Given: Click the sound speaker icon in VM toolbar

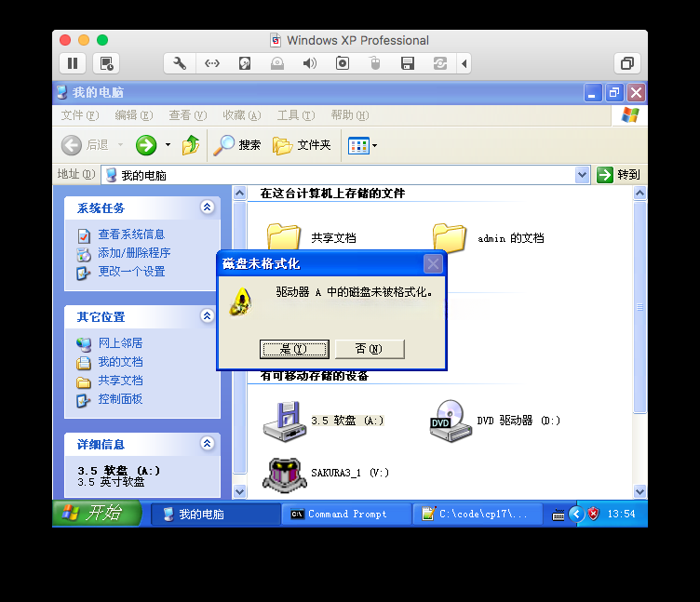Looking at the screenshot, I should click(x=310, y=63).
